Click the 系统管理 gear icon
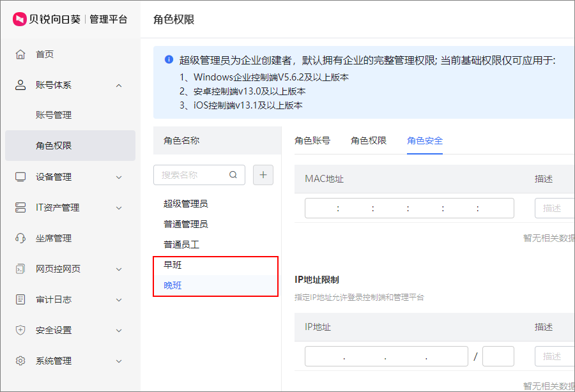Screen dimensions: 575x392 [20, 361]
